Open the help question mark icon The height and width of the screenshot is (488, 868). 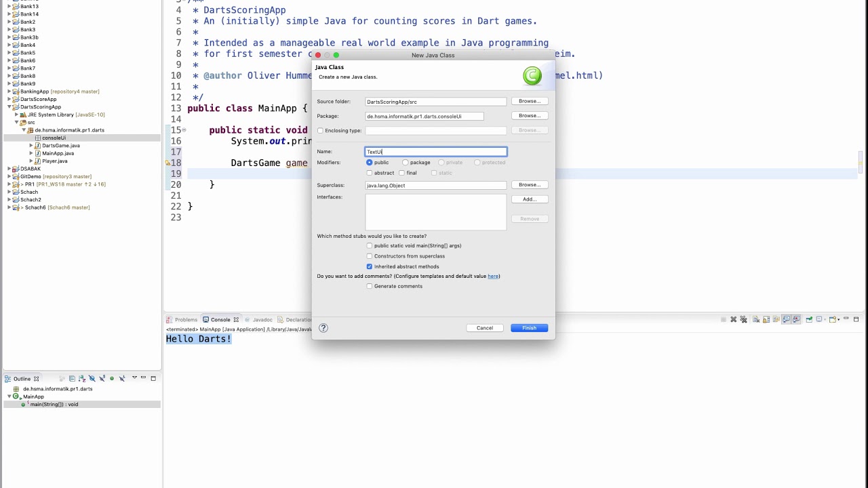coord(323,328)
